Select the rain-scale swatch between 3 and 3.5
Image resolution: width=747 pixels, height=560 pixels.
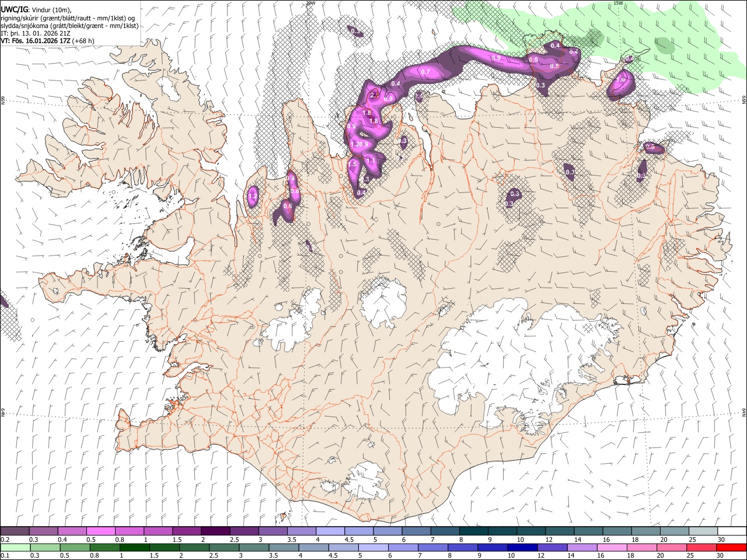[x=253, y=547]
